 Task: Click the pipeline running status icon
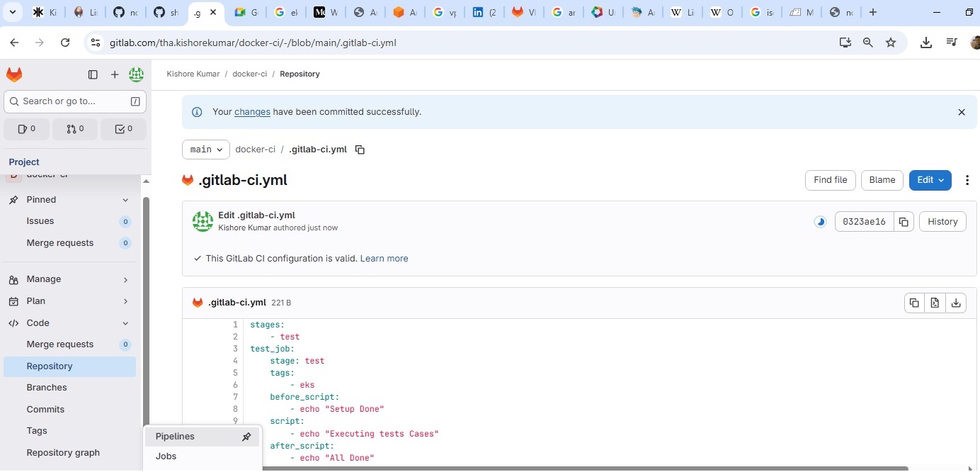tap(820, 222)
